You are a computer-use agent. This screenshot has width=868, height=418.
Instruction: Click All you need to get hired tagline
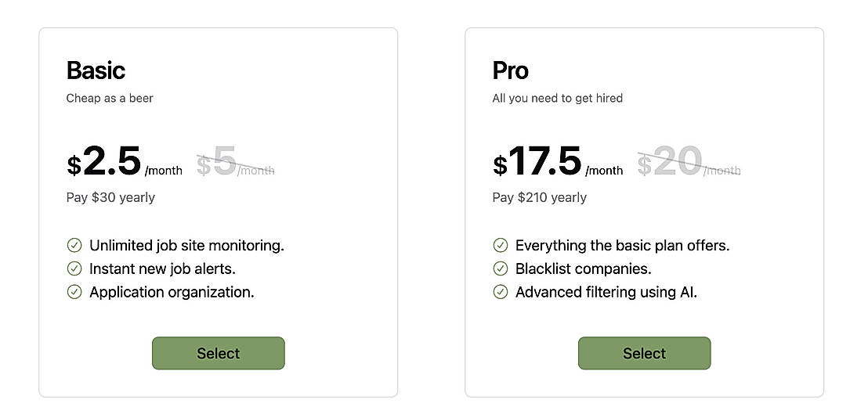click(x=557, y=99)
